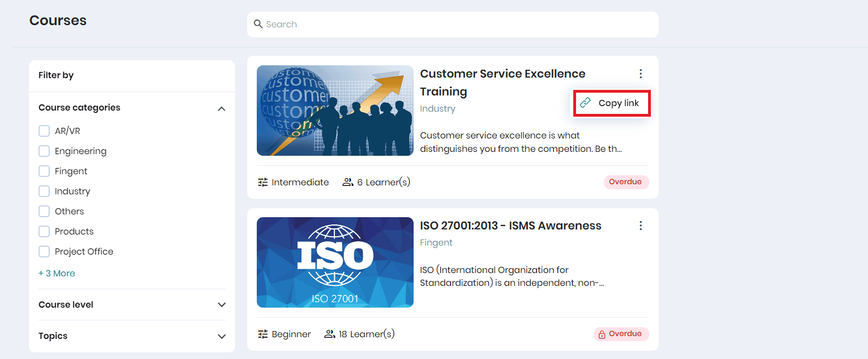Open three-dot menu for ISO 27001 course
Screen dimensions: 868x359
(640, 226)
